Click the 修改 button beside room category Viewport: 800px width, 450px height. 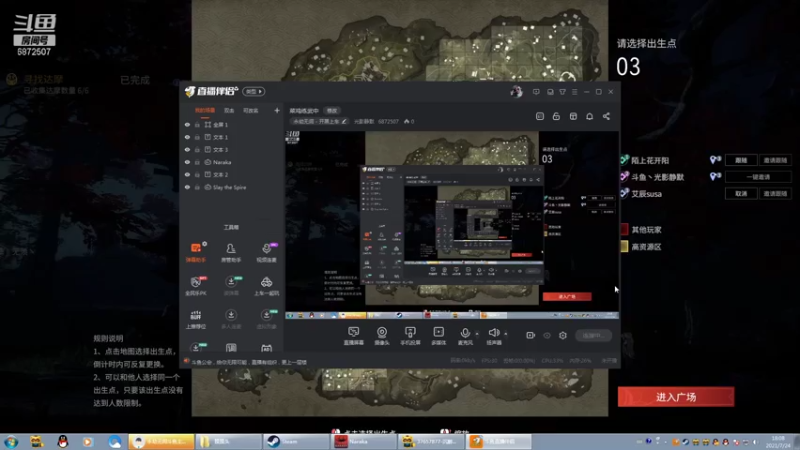[332, 111]
